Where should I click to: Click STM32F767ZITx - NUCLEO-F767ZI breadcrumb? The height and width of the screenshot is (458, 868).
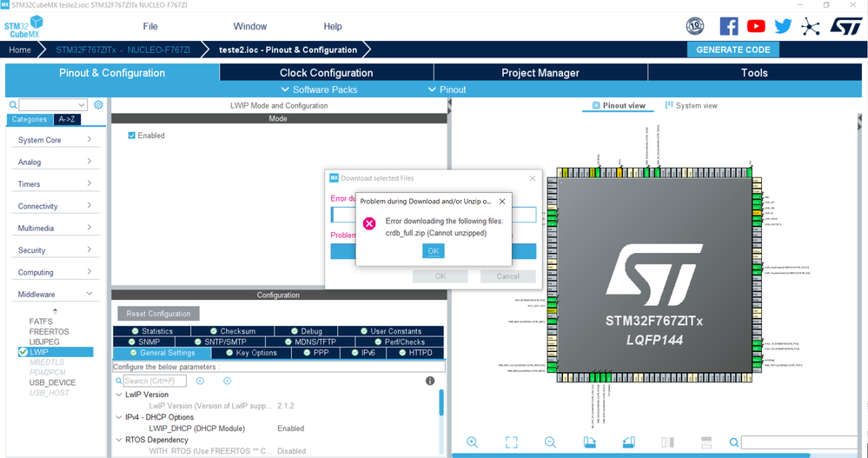123,50
